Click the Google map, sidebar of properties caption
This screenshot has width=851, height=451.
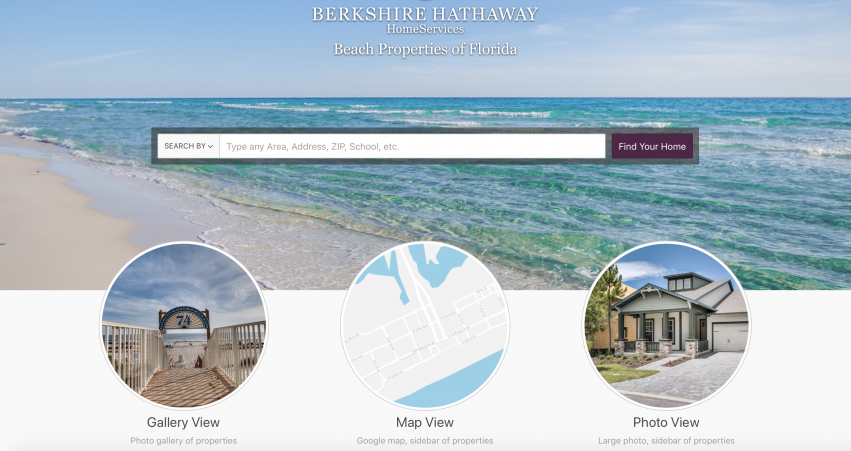[425, 441]
